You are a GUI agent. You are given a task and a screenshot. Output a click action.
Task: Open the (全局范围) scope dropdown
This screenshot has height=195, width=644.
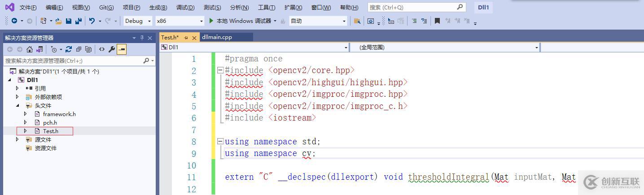445,47
